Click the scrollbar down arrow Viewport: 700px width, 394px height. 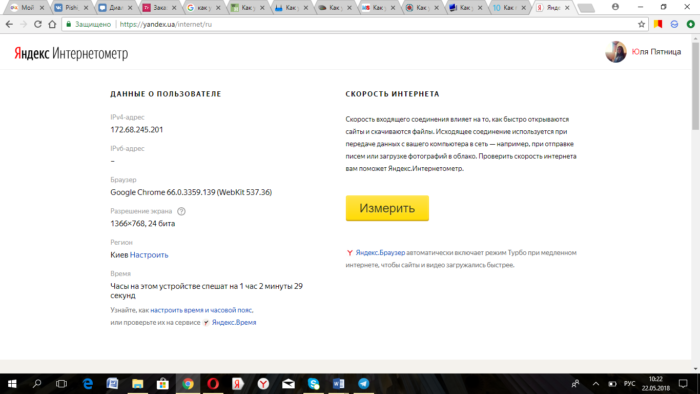[696, 369]
